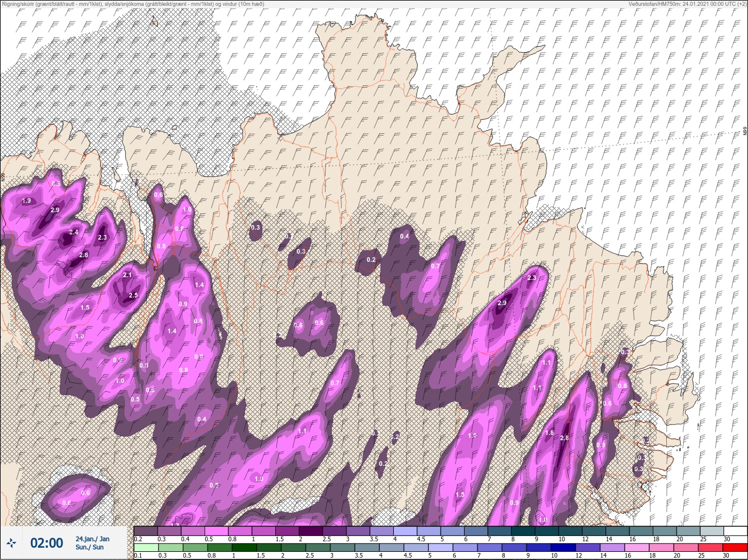The width and height of the screenshot is (748, 560).
Task: Click the date label 24.jan./ Jan
Action: (x=92, y=538)
